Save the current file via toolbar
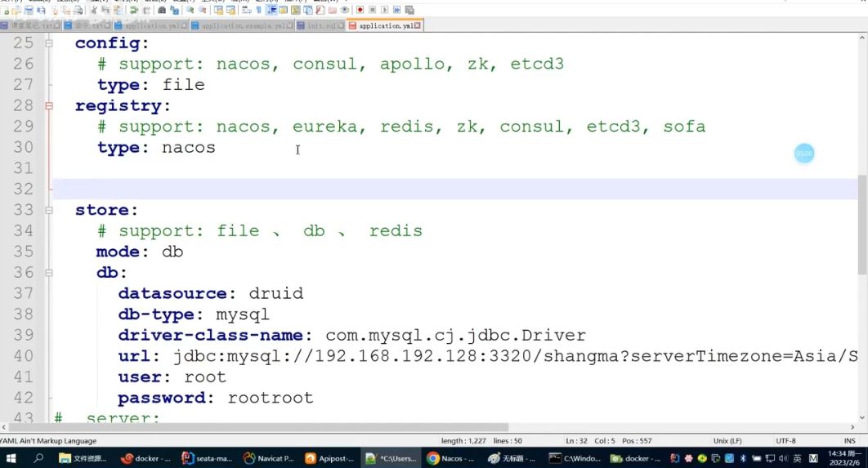The width and height of the screenshot is (868, 468). pyautogui.click(x=29, y=10)
